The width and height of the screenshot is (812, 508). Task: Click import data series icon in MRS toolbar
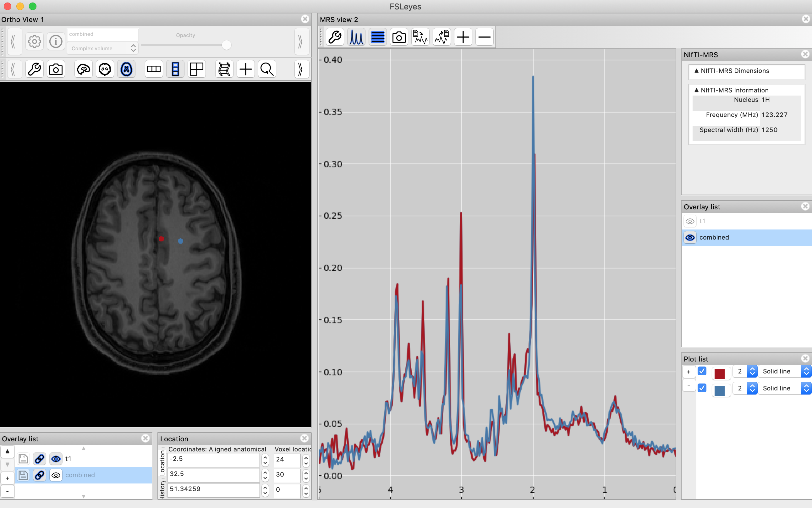(x=420, y=37)
